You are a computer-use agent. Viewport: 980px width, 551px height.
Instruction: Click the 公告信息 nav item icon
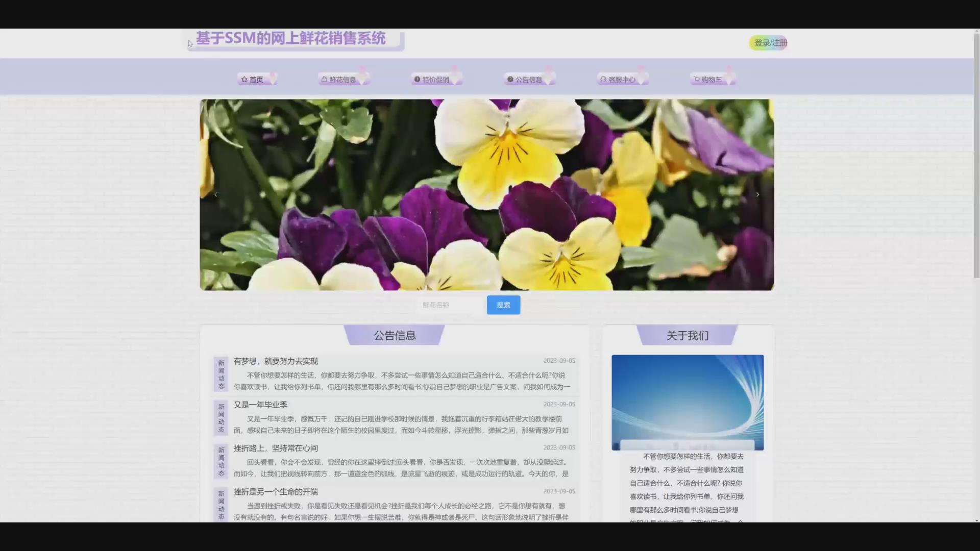pyautogui.click(x=510, y=80)
